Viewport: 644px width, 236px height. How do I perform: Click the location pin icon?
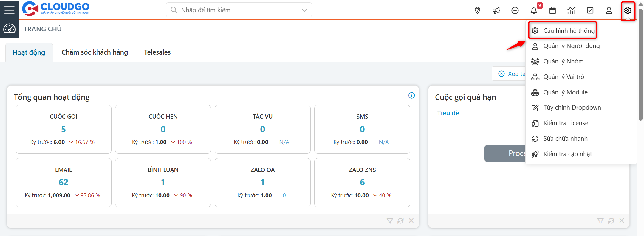click(x=477, y=10)
